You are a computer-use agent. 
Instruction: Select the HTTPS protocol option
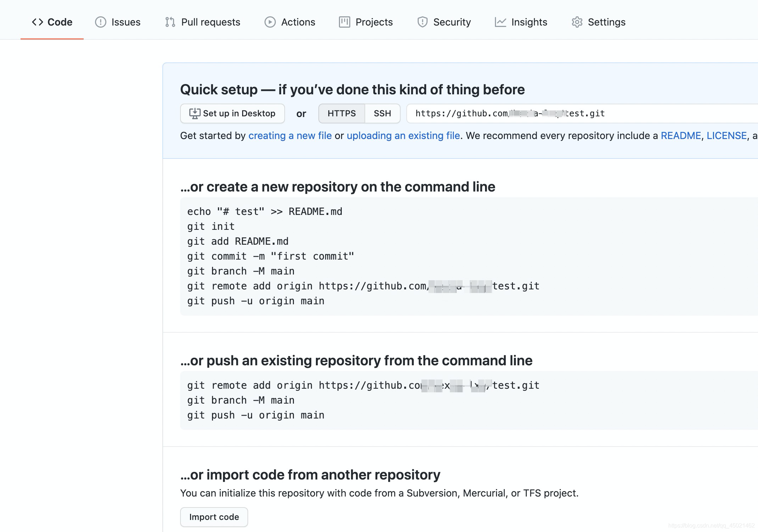[342, 113]
